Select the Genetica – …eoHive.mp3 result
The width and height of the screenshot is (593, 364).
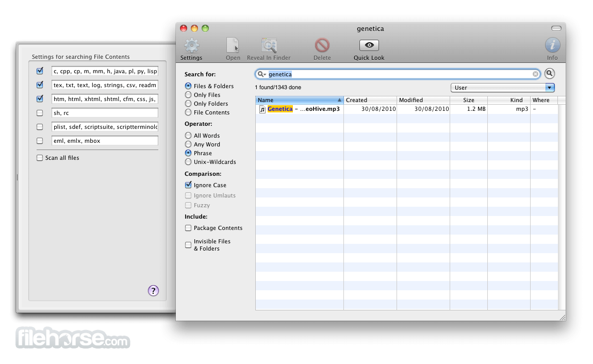point(303,109)
